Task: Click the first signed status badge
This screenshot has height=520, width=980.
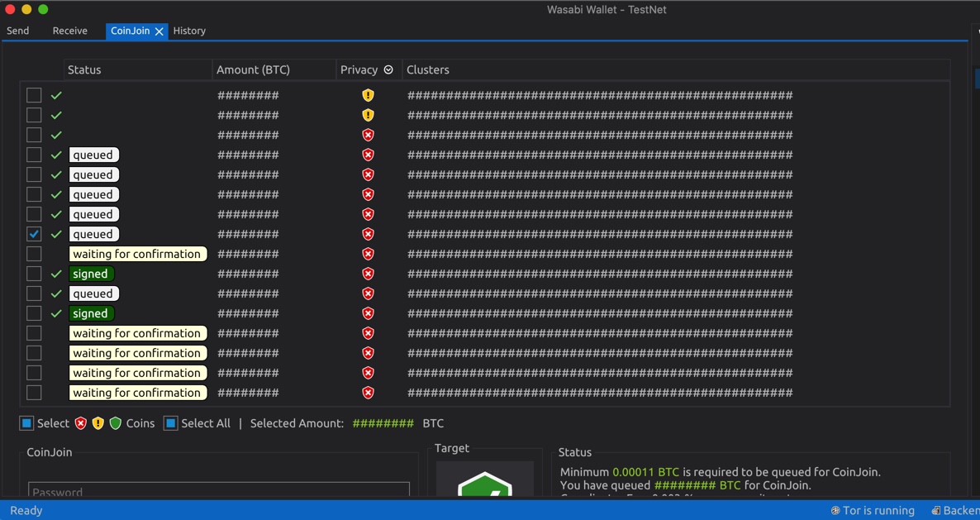Action: pos(91,274)
